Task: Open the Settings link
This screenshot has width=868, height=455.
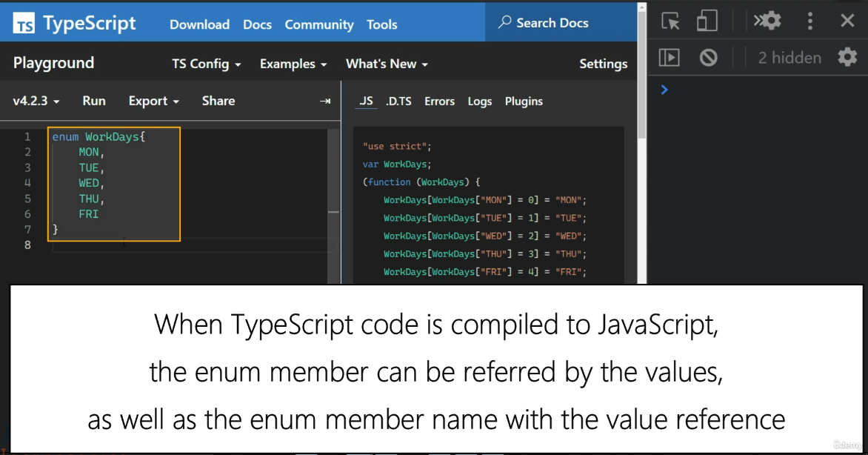Action: click(604, 64)
